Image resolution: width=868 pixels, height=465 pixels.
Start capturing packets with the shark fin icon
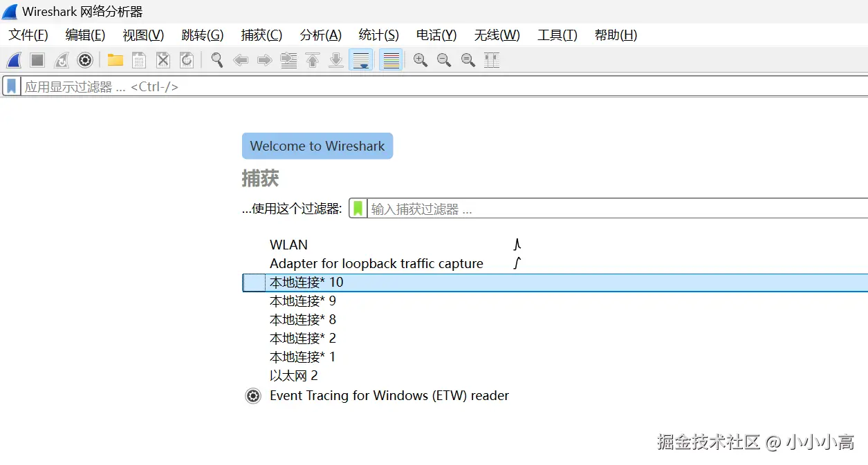coord(14,61)
